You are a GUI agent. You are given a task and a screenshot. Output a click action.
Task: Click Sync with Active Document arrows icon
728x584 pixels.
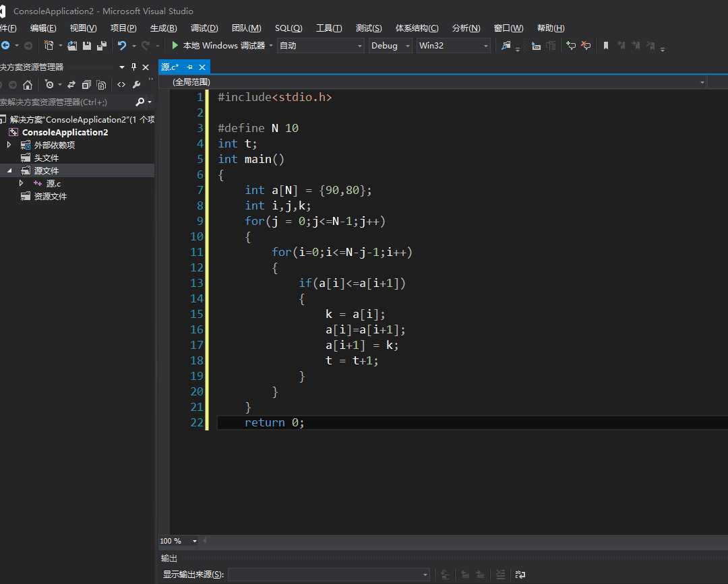coord(71,85)
